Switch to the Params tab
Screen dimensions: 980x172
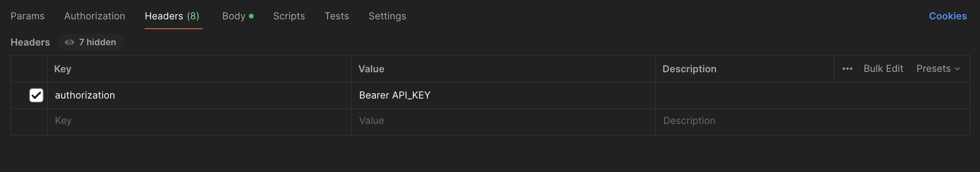pyautogui.click(x=27, y=16)
